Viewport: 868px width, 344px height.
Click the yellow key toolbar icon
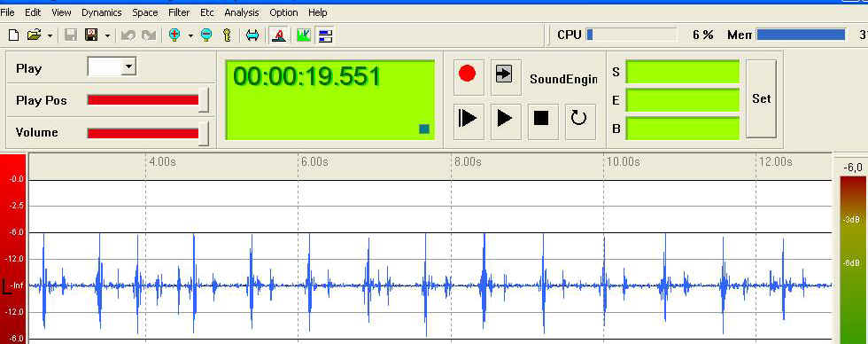(x=227, y=35)
